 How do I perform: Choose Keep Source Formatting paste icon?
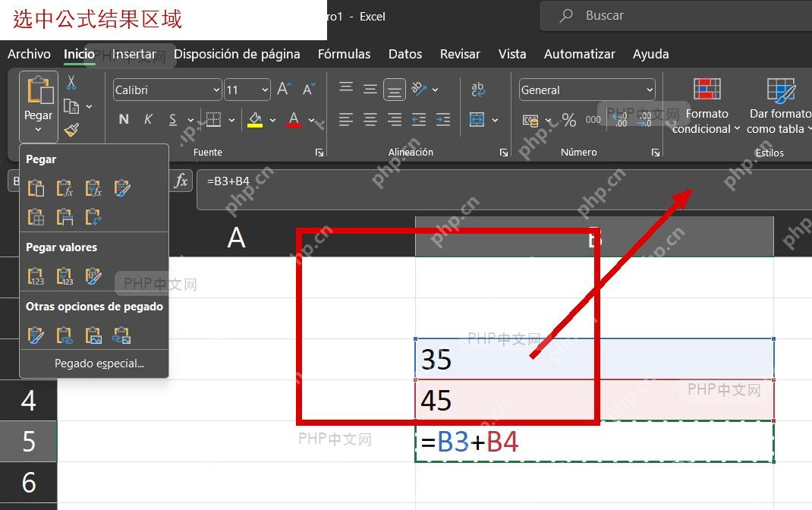point(122,188)
